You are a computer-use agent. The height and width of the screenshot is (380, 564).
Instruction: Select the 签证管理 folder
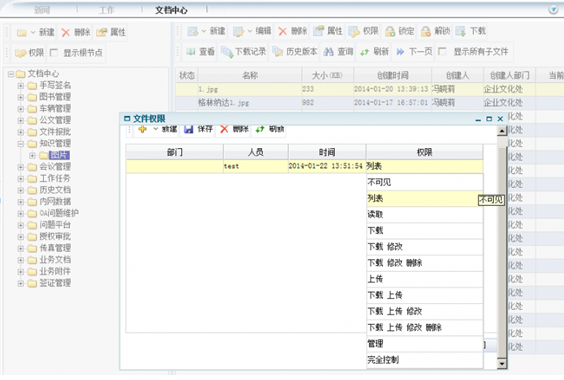pyautogui.click(x=55, y=283)
